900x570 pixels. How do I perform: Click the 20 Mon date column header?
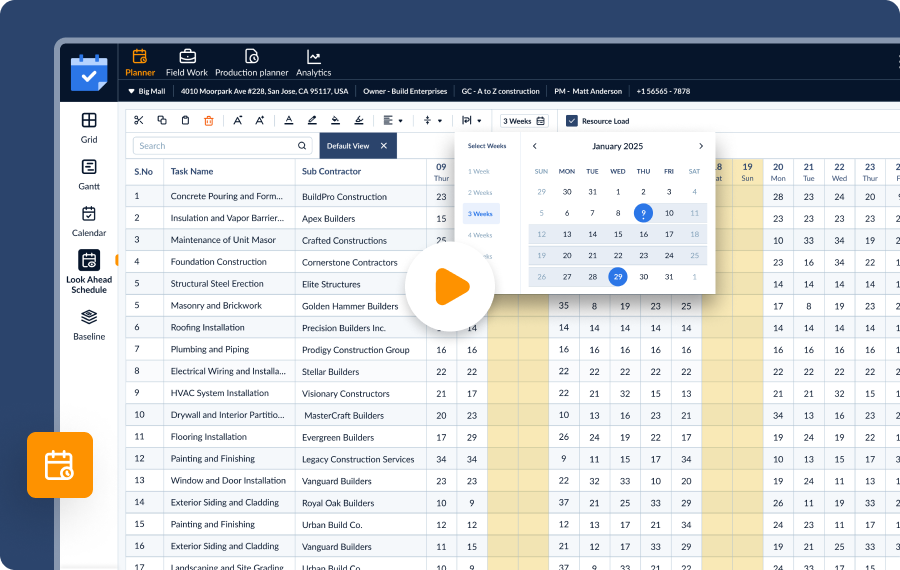(x=778, y=172)
